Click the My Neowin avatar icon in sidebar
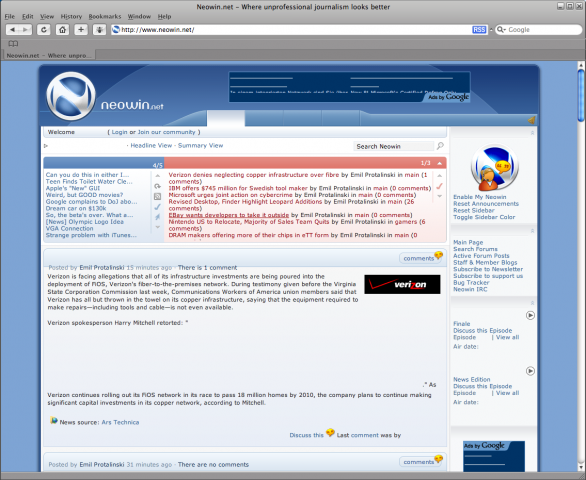 (x=494, y=168)
